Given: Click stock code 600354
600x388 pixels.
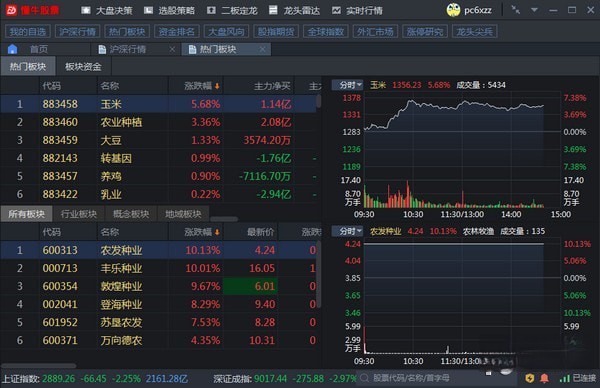Looking at the screenshot, I should pos(60,286).
